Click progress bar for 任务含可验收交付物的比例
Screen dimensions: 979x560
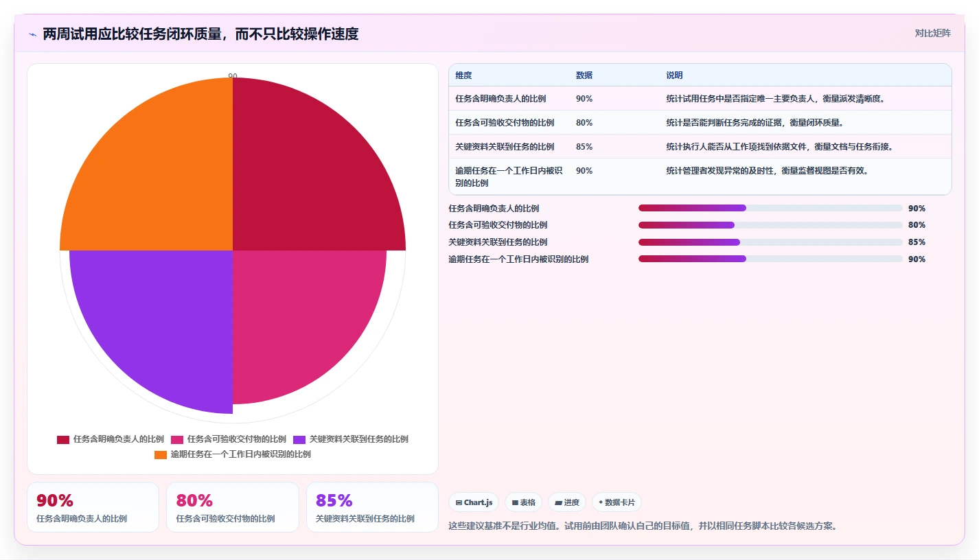[770, 225]
